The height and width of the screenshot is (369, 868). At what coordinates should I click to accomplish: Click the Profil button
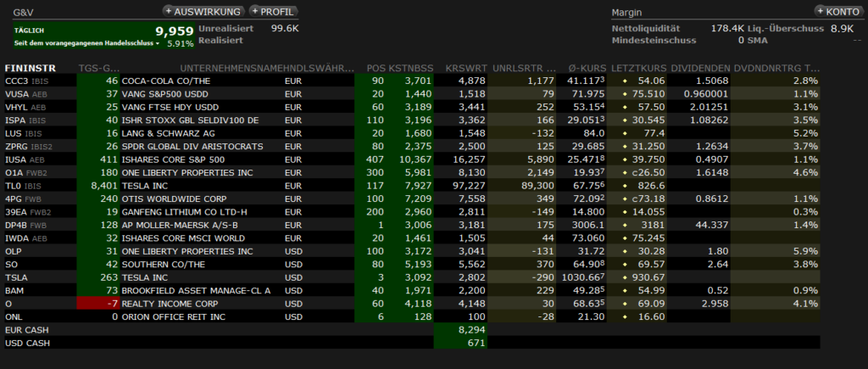click(x=275, y=12)
